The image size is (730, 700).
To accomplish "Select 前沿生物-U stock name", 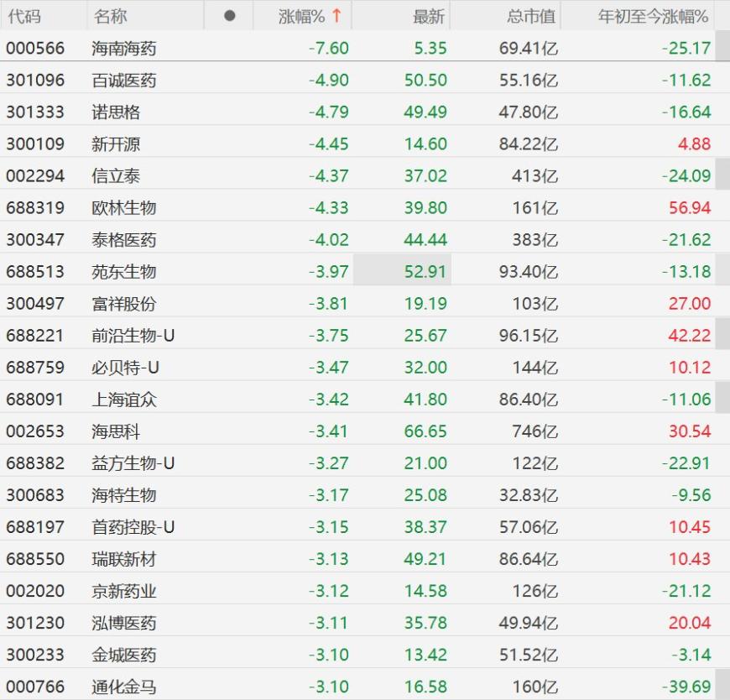I will pos(133,336).
